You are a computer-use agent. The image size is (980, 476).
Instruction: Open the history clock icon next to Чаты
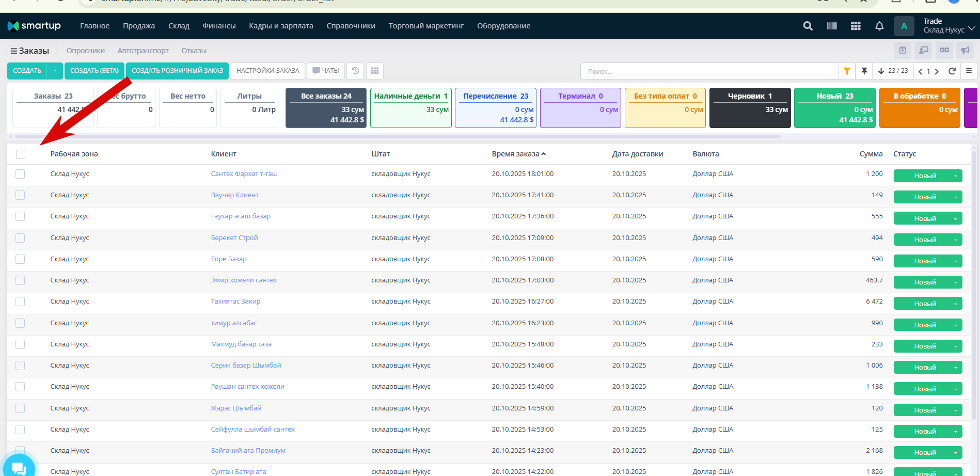355,71
